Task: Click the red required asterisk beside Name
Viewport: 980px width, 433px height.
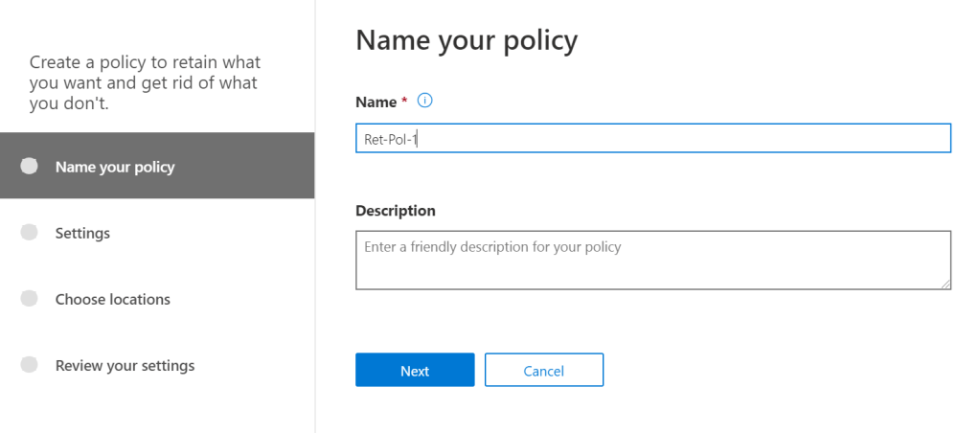Action: click(x=405, y=102)
